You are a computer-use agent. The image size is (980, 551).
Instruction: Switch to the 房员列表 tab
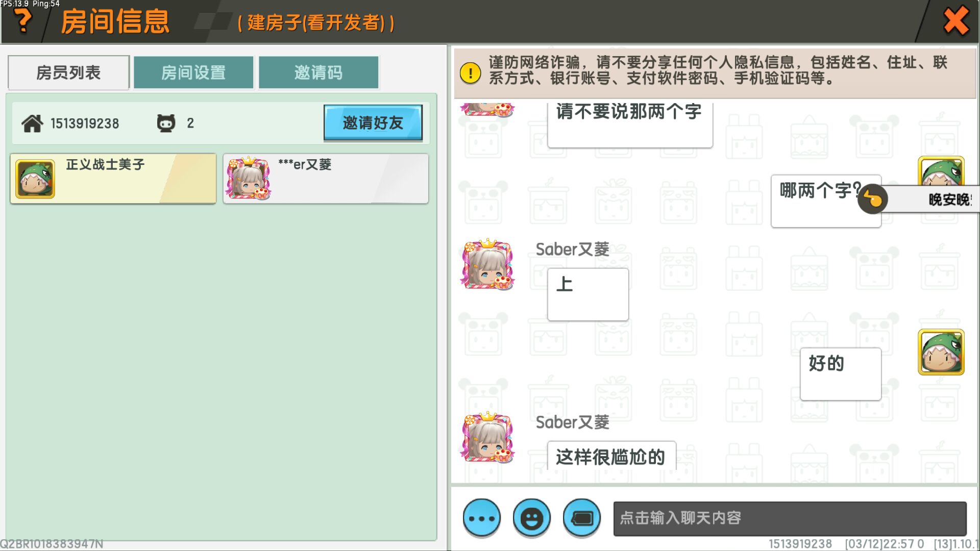point(68,72)
